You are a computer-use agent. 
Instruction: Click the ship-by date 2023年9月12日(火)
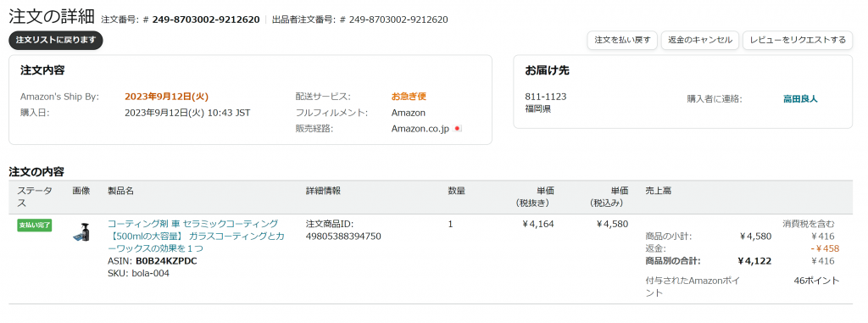point(167,97)
